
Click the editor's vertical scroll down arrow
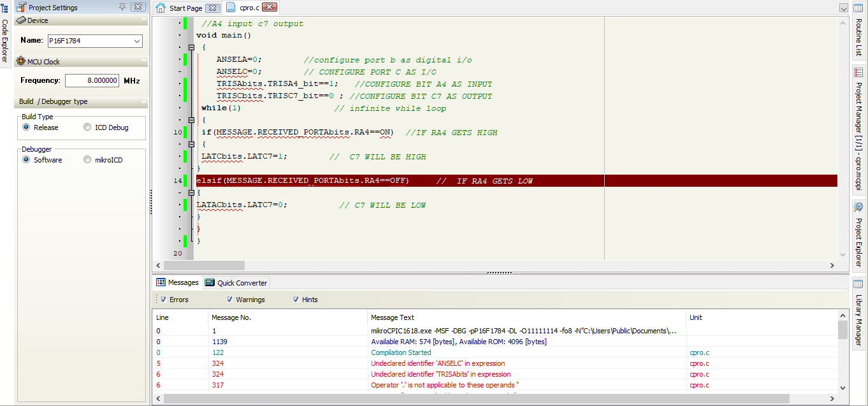[x=843, y=256]
